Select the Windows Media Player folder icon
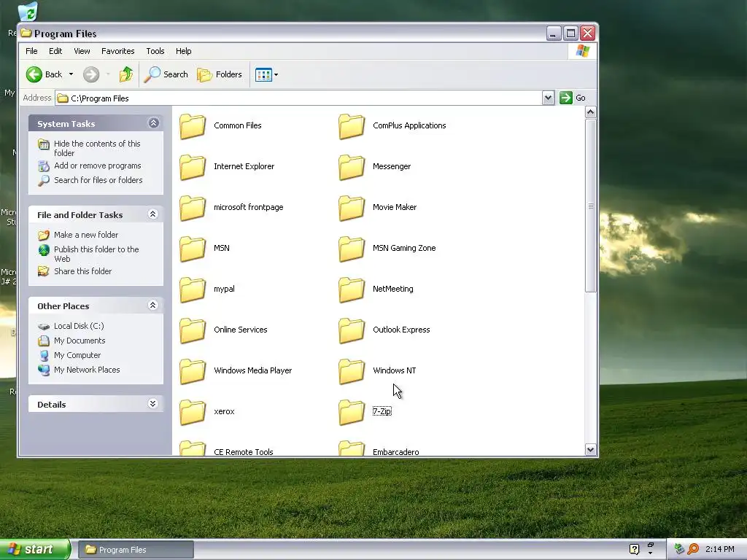The height and width of the screenshot is (560, 747). [x=193, y=372]
